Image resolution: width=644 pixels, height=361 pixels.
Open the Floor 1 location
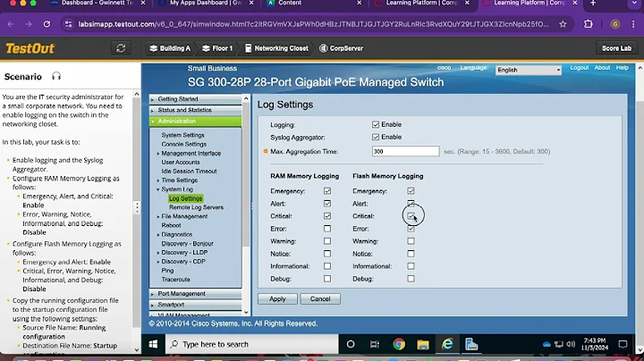click(217, 48)
